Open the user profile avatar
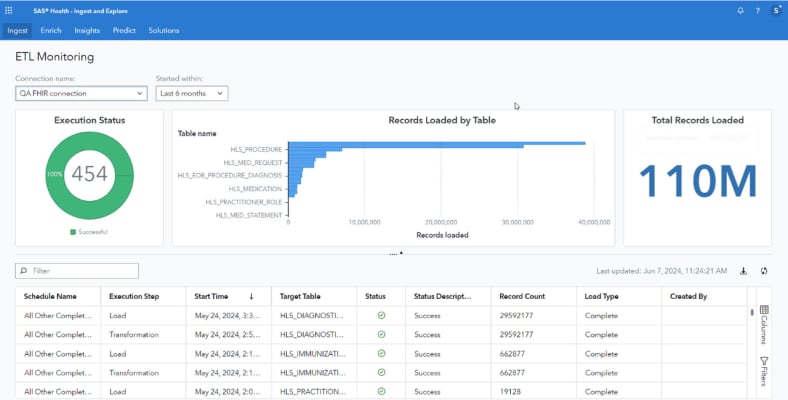788x400 pixels. click(776, 10)
